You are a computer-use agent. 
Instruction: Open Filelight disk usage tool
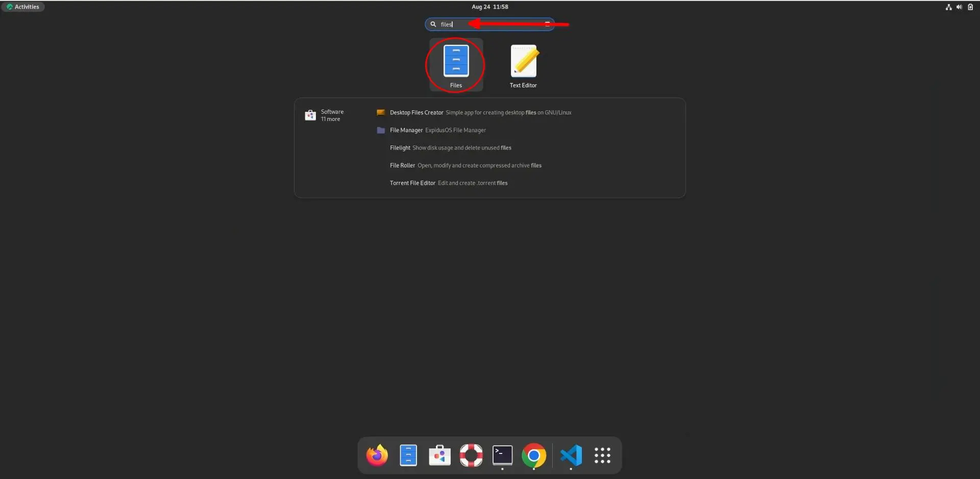click(x=400, y=148)
